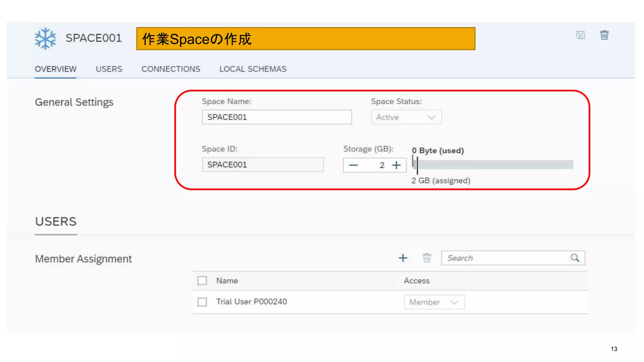The height and width of the screenshot is (362, 644).
Task: Click the remove member trash icon
Action: coord(427,258)
